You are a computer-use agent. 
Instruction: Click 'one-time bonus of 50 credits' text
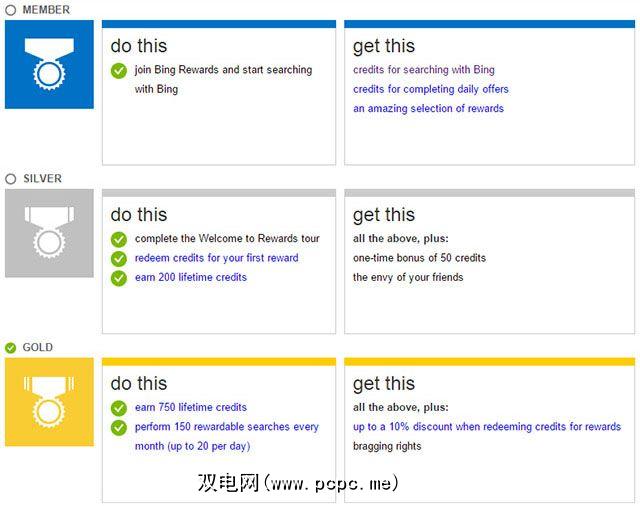pyautogui.click(x=419, y=258)
